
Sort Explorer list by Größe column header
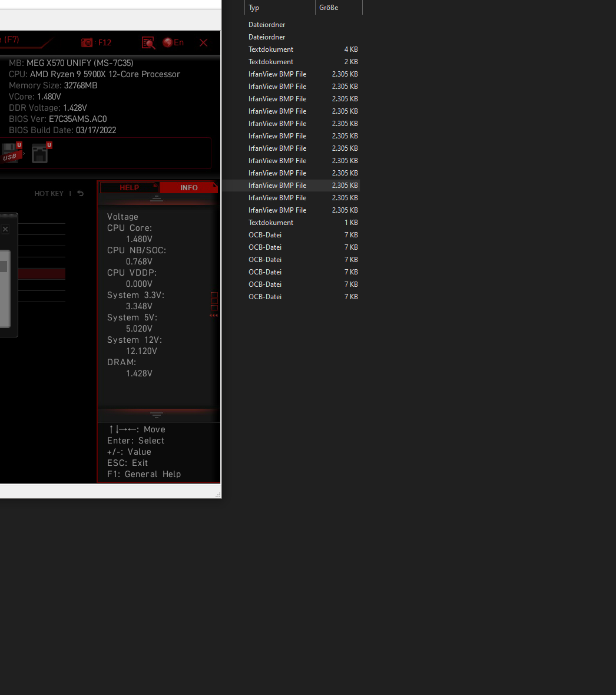click(x=339, y=8)
